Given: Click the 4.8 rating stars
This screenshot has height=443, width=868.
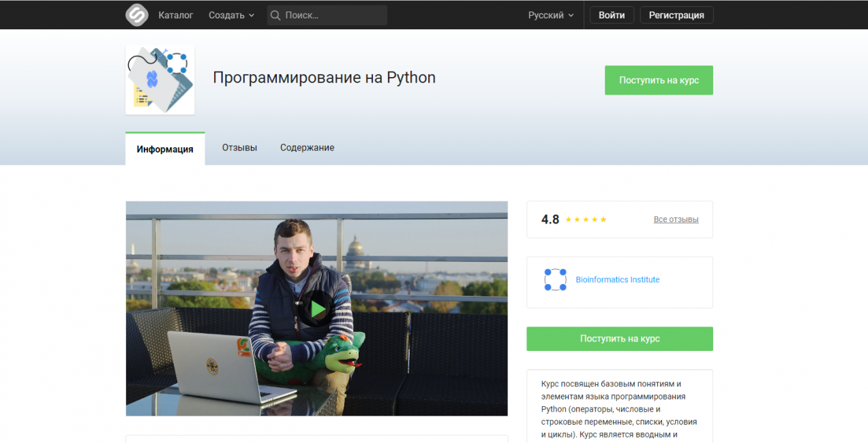Looking at the screenshot, I should [586, 219].
